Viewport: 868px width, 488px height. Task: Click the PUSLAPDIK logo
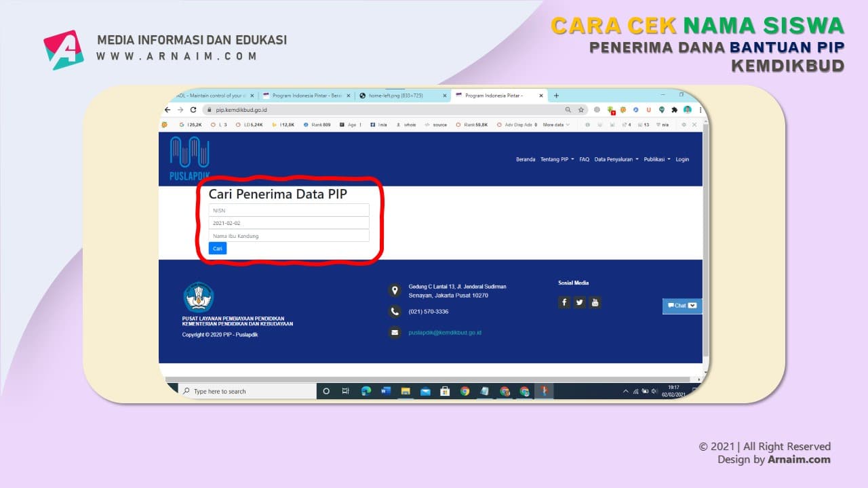tap(189, 159)
